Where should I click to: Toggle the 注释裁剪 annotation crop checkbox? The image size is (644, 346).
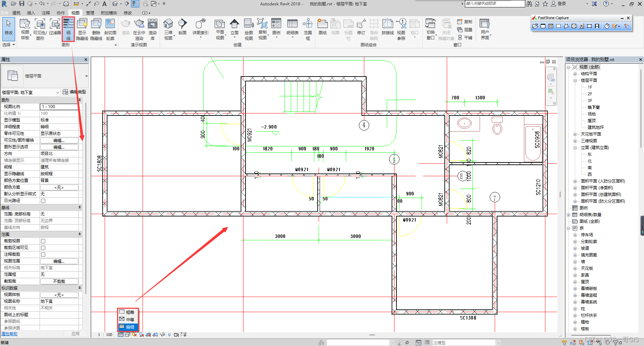tap(43, 254)
